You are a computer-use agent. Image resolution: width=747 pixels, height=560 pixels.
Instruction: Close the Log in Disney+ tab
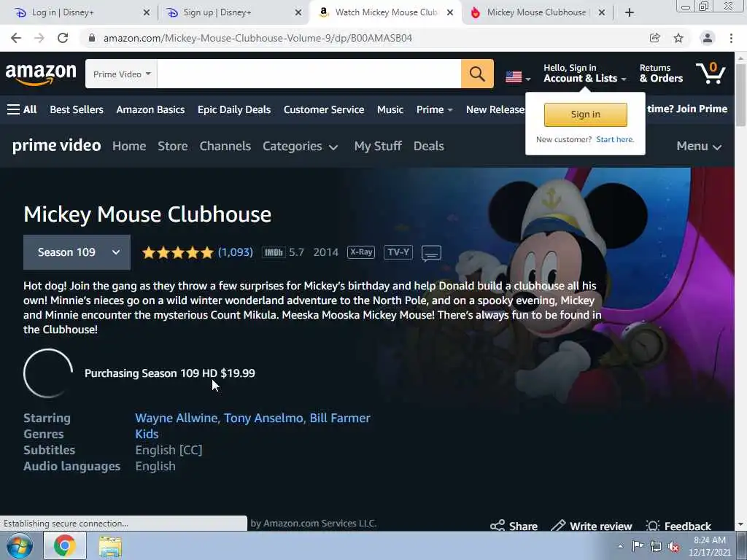(146, 12)
